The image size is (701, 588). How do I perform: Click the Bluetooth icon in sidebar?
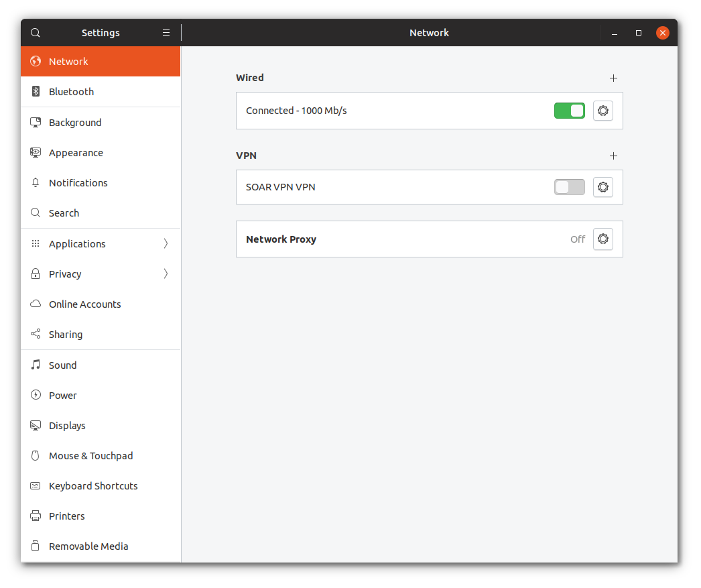pyautogui.click(x=36, y=91)
